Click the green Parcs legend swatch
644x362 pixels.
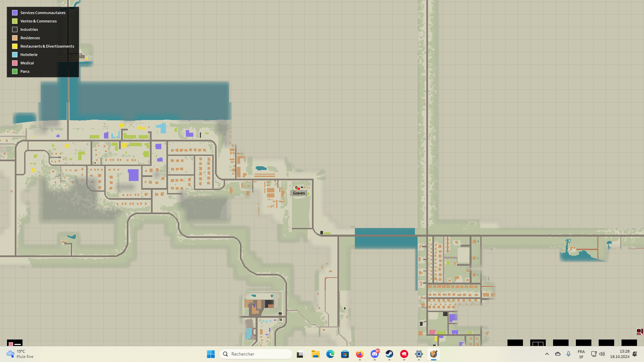(15, 71)
